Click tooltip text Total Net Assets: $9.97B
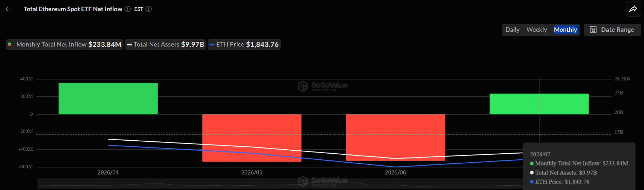 click(566, 173)
